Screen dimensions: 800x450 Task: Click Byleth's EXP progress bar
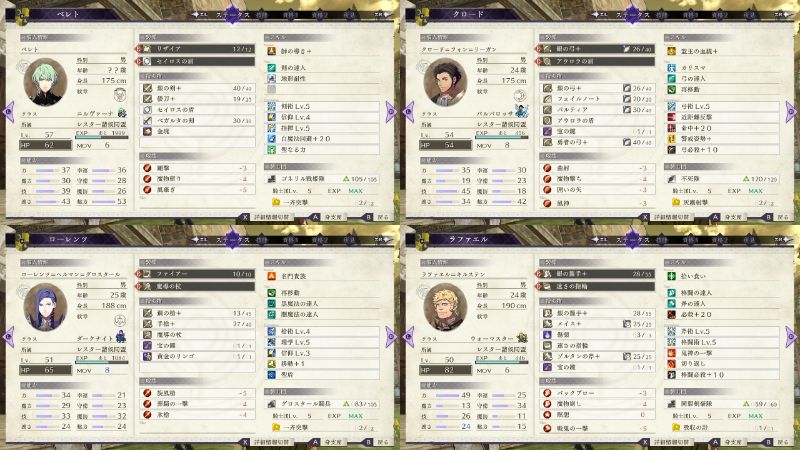click(102, 138)
